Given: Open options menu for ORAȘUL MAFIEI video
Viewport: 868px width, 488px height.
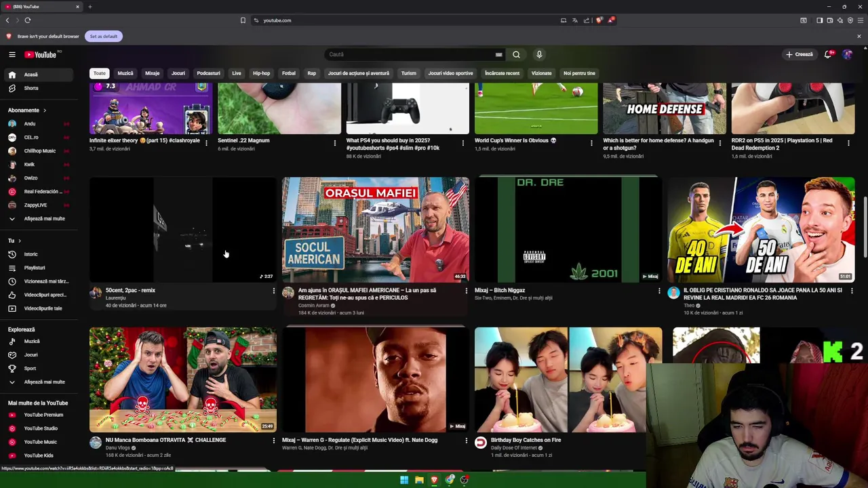Looking at the screenshot, I should point(467,291).
